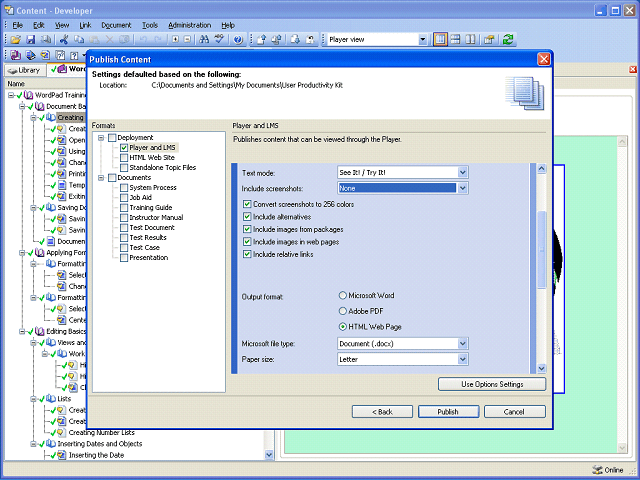This screenshot has width=640, height=480.
Task: Check the Training Guide checkbox
Action: point(124,208)
